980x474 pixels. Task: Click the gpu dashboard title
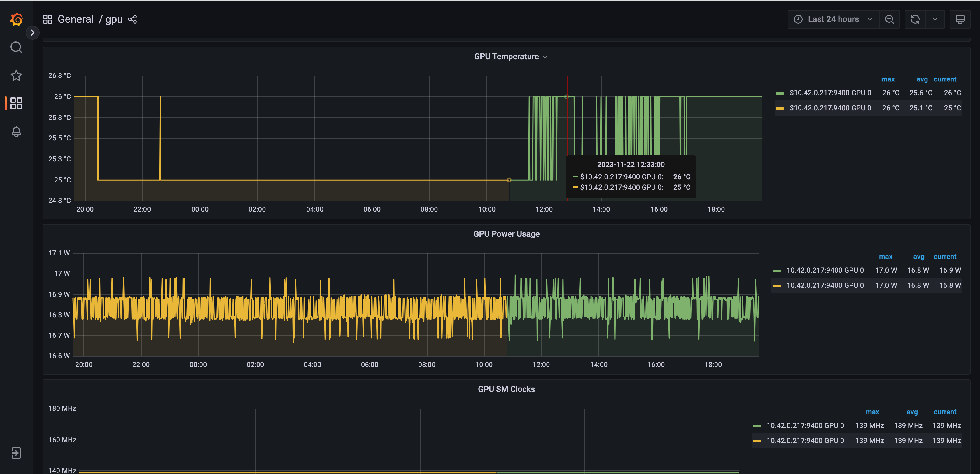(x=114, y=20)
